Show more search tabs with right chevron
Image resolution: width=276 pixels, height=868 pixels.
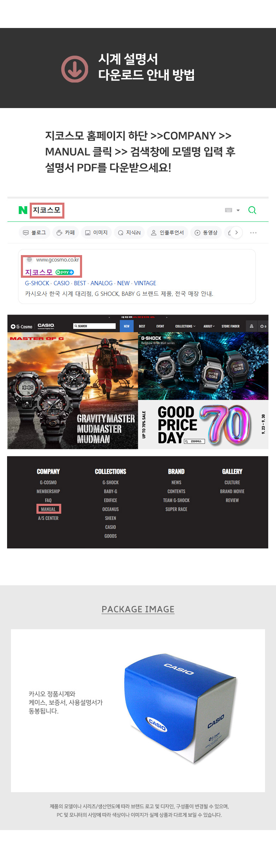[236, 232]
